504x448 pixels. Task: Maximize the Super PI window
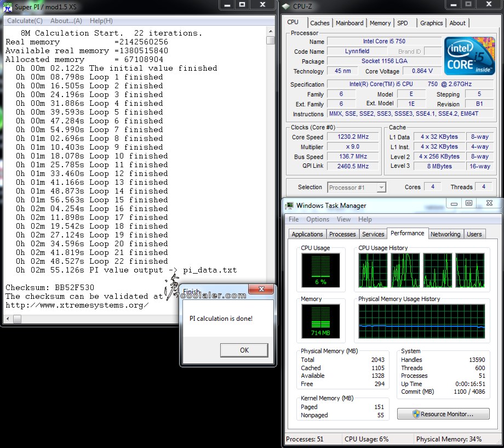242,5
